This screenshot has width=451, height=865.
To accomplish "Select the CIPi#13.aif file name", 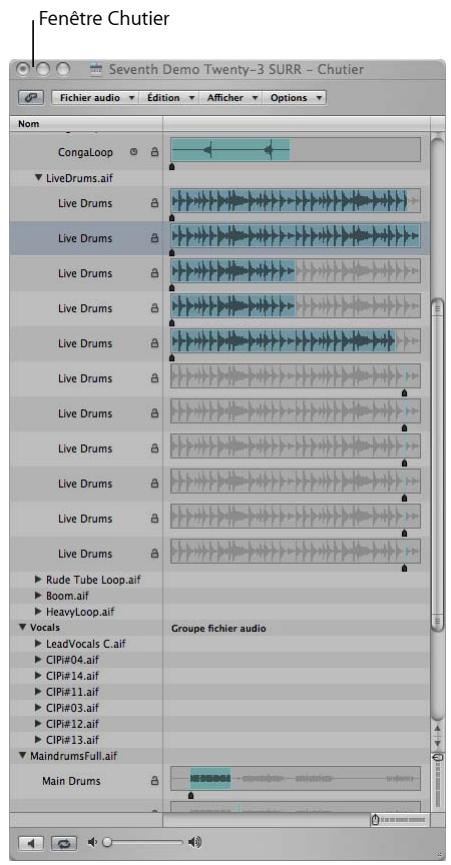I will pos(73,740).
